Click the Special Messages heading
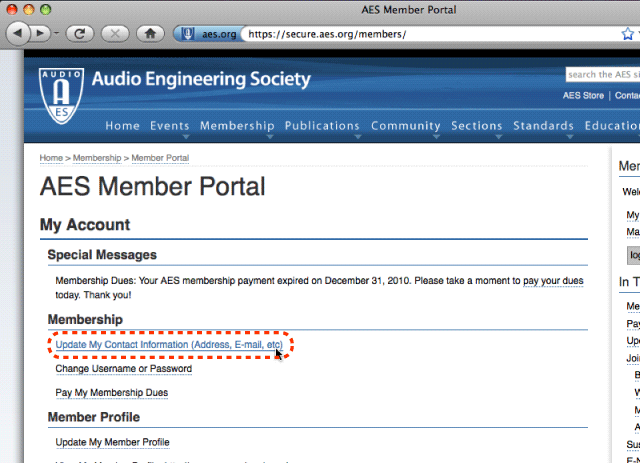Screen dimensions: 640x463 pos(102,255)
